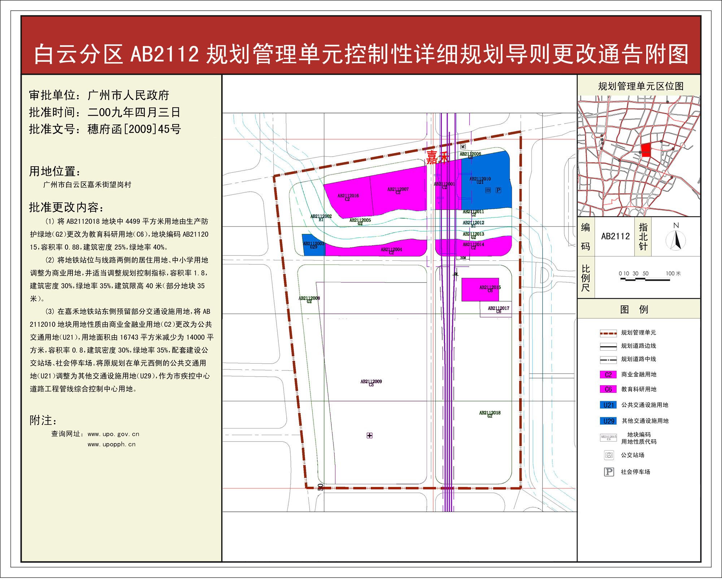722x588 pixels.
Task: Click the north arrow compass symbol
Action: pyautogui.click(x=676, y=240)
